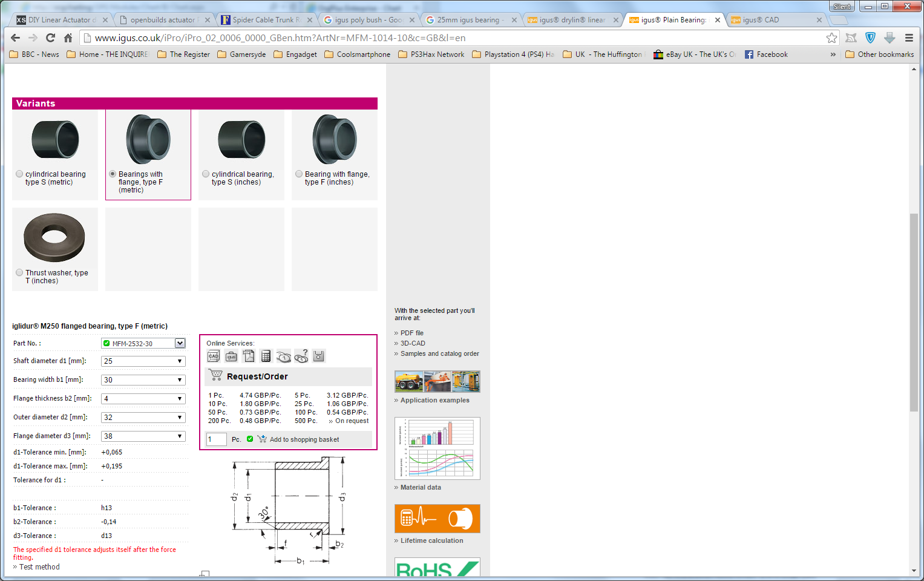Open the Application examples photo thumbnail
Viewport: 924px width, 581px height.
tap(437, 381)
